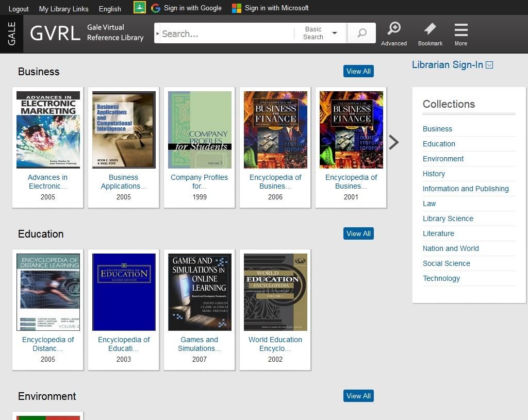Click the Bookmark pin icon
Screen dimensions: 528x420
point(430,29)
